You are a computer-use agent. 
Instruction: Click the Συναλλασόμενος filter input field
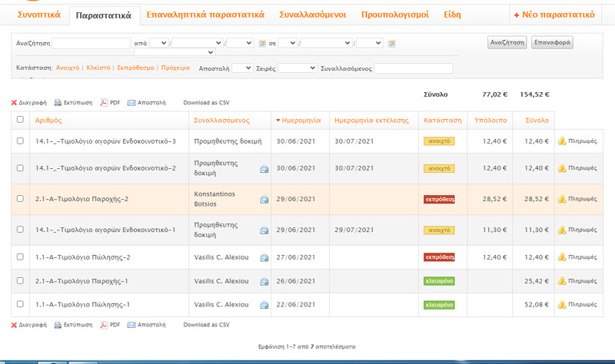413,68
